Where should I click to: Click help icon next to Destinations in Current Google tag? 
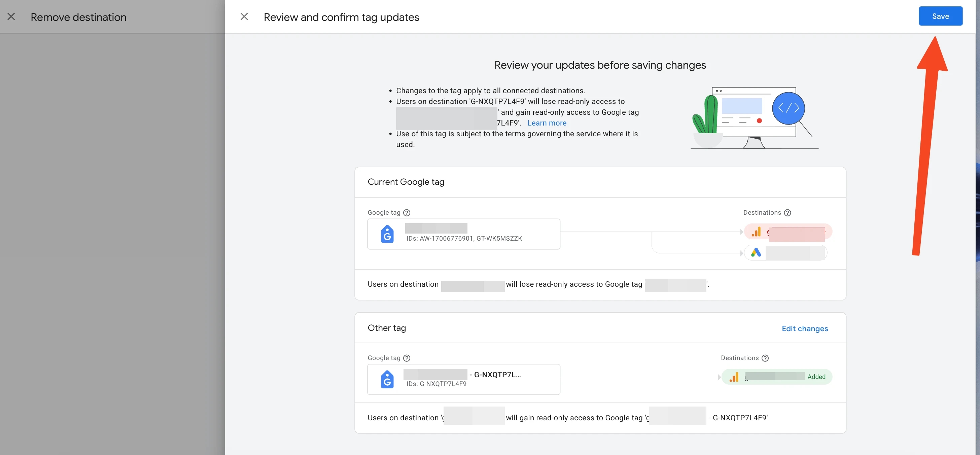click(x=788, y=213)
